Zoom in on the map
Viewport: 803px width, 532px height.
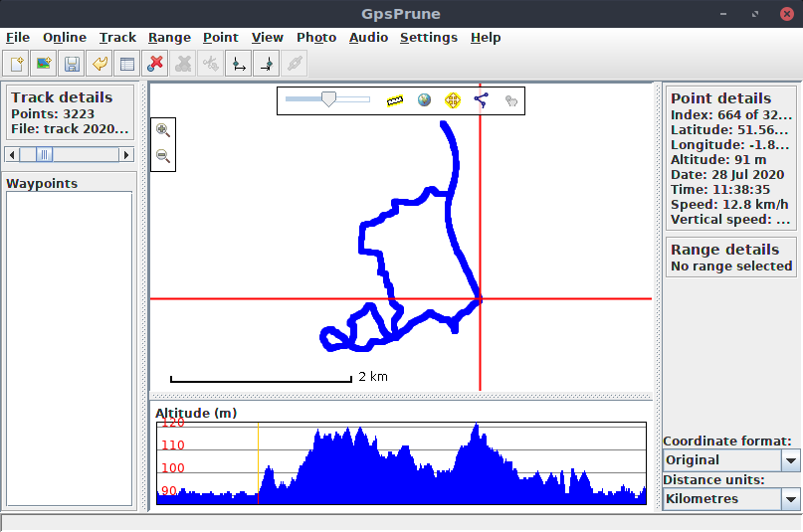[x=163, y=130]
